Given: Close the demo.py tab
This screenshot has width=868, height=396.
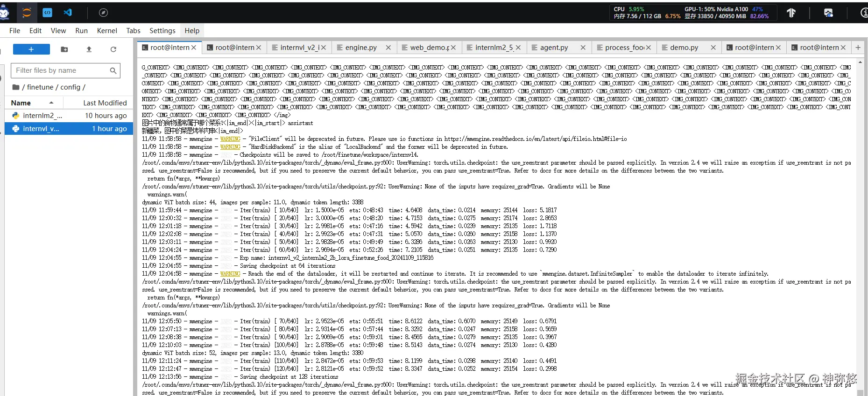Looking at the screenshot, I should [713, 48].
